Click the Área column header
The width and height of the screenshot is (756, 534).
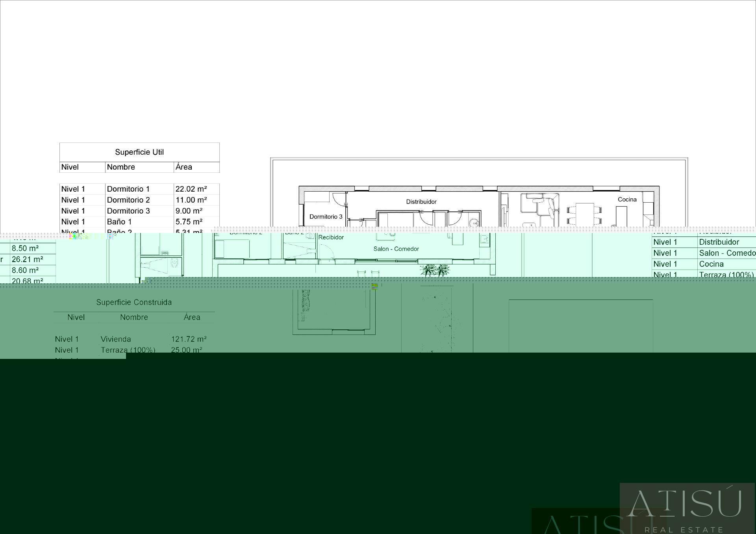coord(184,167)
